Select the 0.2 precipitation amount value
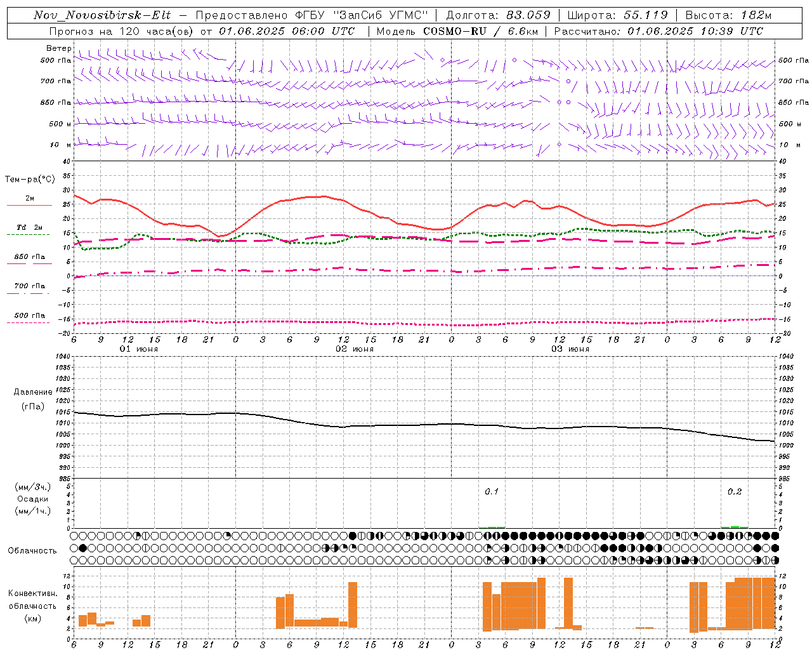Screen dimensions: 812x650 point(735,491)
